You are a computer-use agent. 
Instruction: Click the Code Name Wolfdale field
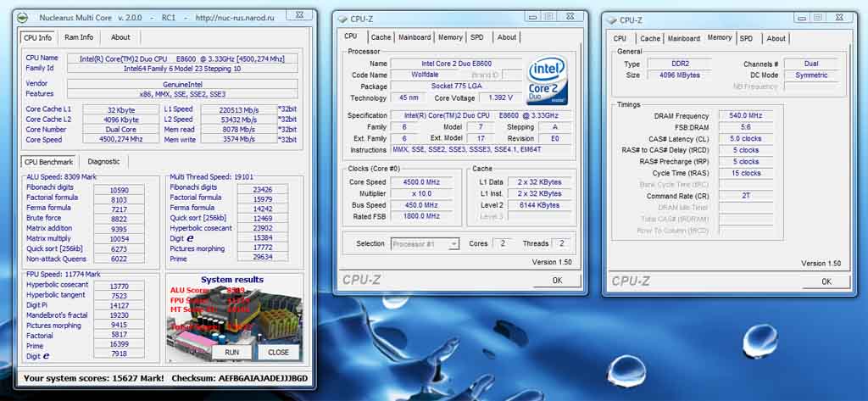tap(426, 75)
